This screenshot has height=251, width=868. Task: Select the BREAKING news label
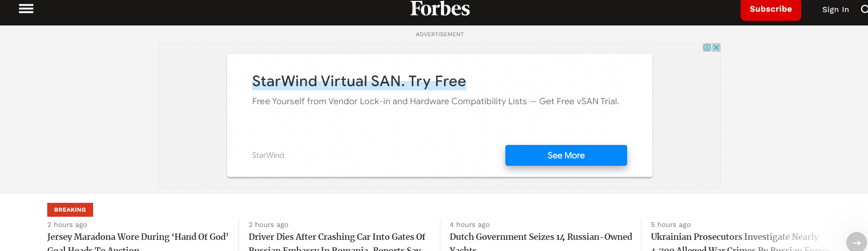point(70,210)
